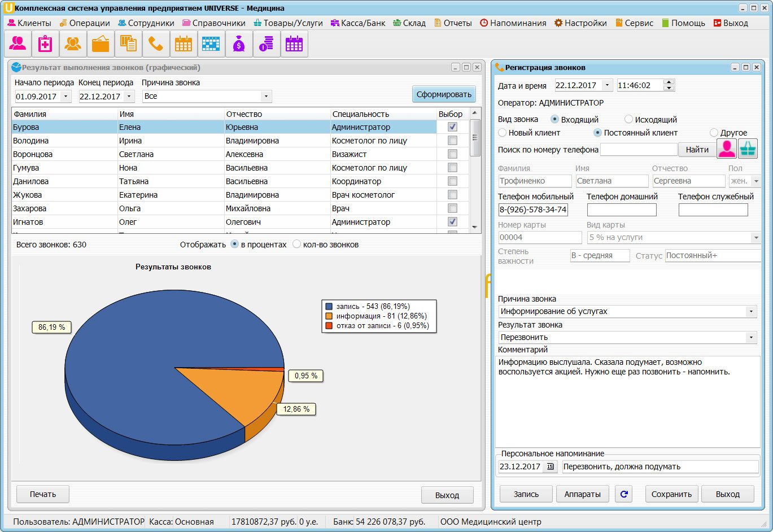Open the Напоминания menu

click(x=513, y=23)
